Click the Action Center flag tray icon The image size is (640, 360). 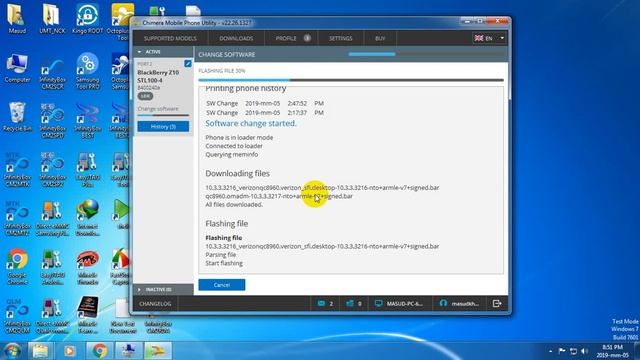pyautogui.click(x=562, y=351)
